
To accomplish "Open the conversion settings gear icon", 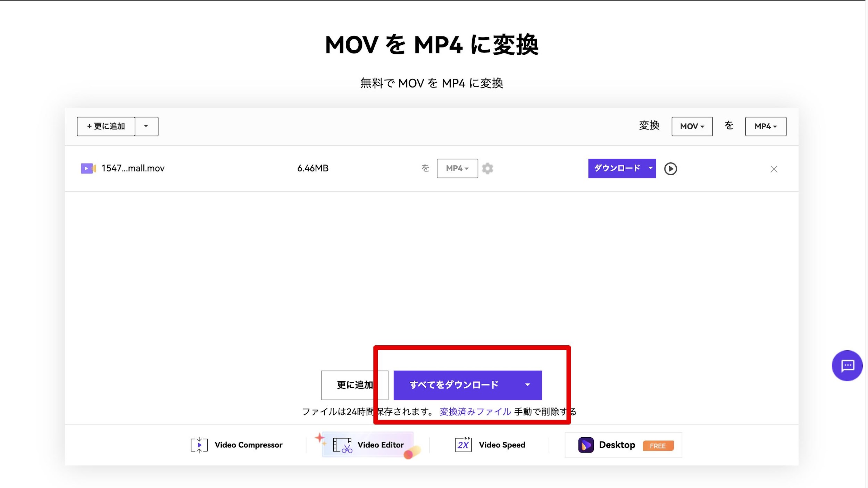I will tap(487, 168).
